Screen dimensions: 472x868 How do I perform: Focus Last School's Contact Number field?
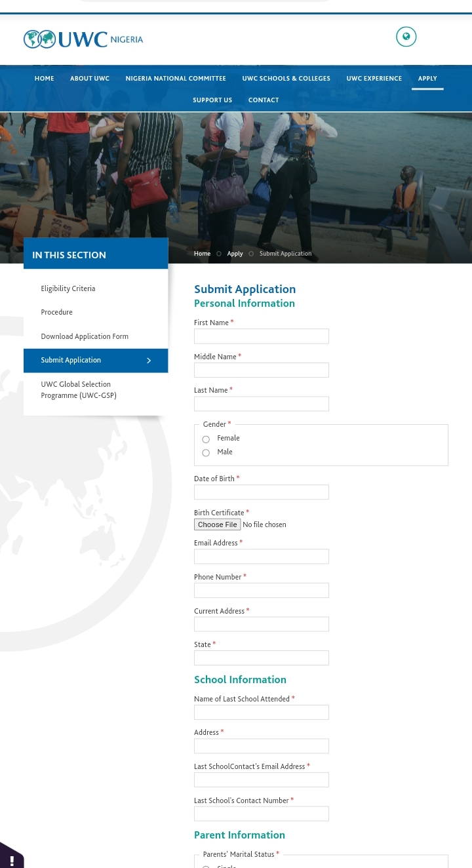(x=262, y=814)
